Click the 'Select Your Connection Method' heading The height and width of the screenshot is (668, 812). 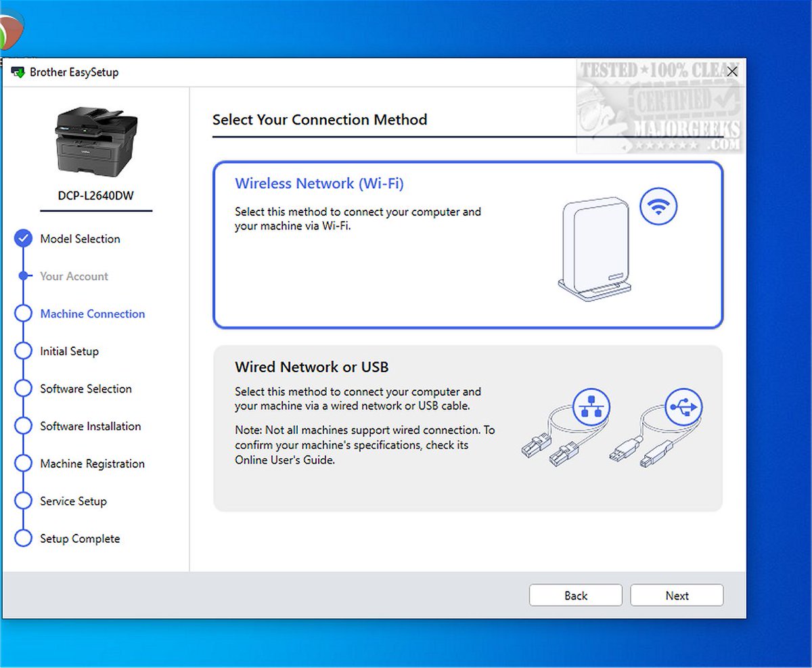[320, 120]
